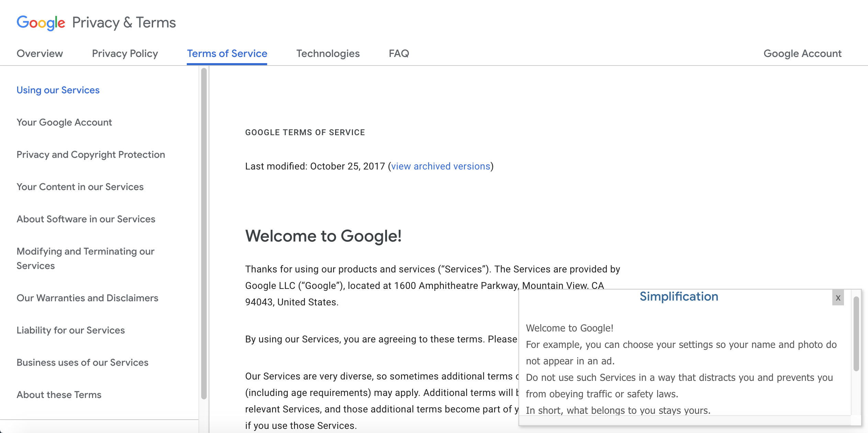Go to the FAQ tab
The image size is (868, 433).
(x=399, y=54)
